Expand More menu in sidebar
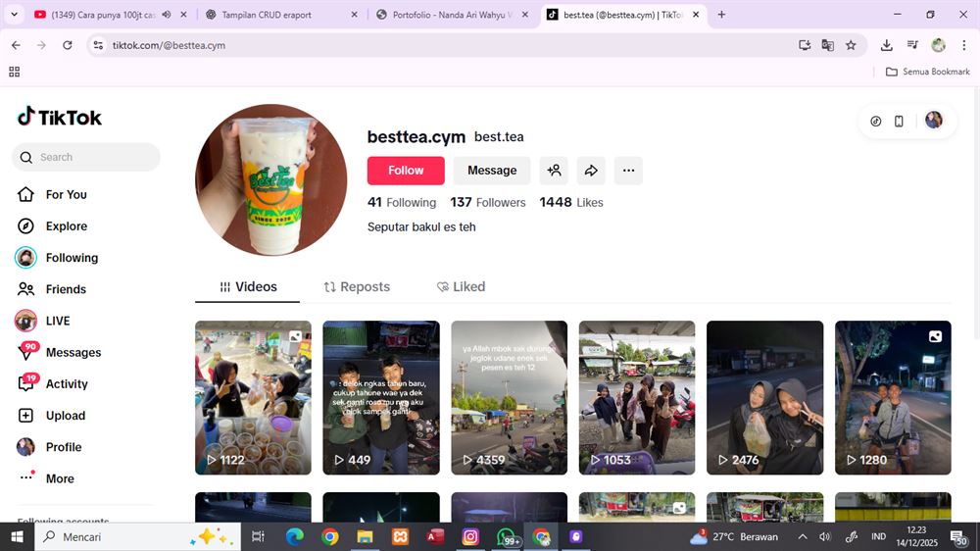This screenshot has height=551, width=980. point(59,479)
